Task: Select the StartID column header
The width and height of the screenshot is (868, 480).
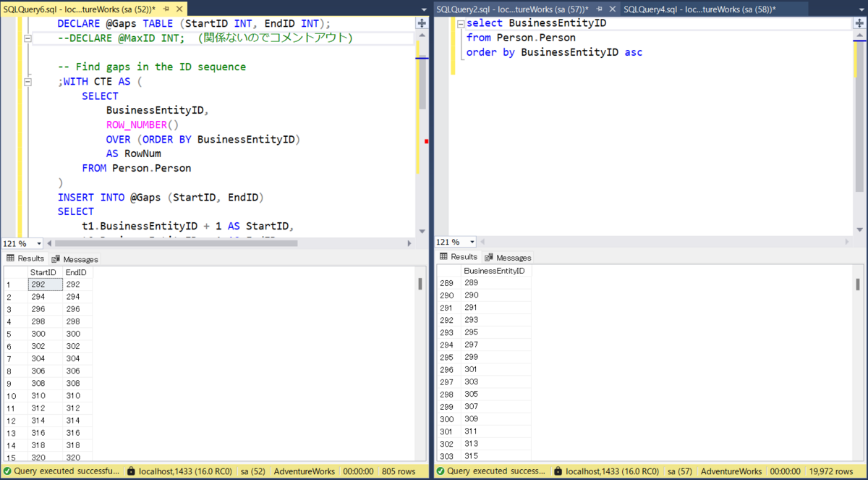Action: pyautogui.click(x=45, y=272)
